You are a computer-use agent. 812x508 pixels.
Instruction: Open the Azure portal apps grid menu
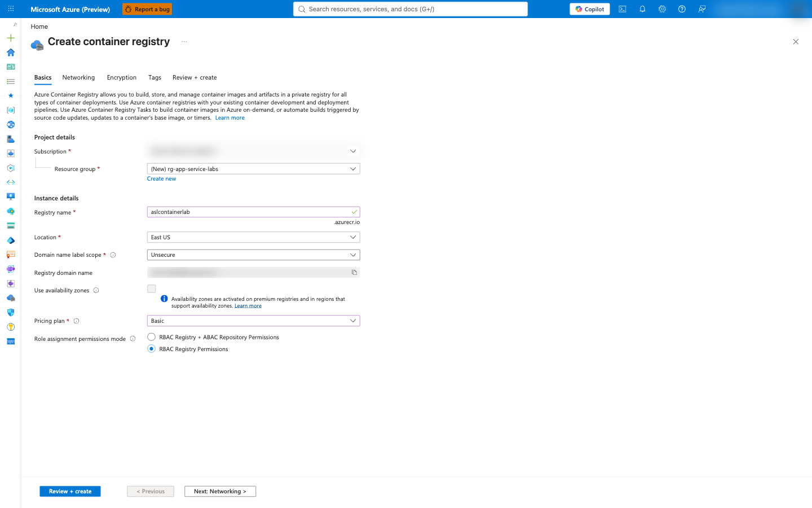pyautogui.click(x=11, y=9)
